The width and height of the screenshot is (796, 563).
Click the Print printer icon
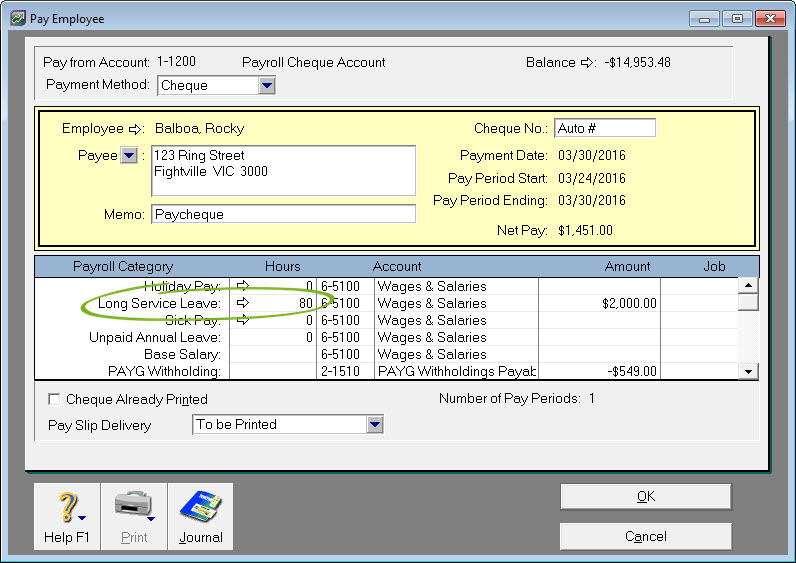pyautogui.click(x=133, y=508)
